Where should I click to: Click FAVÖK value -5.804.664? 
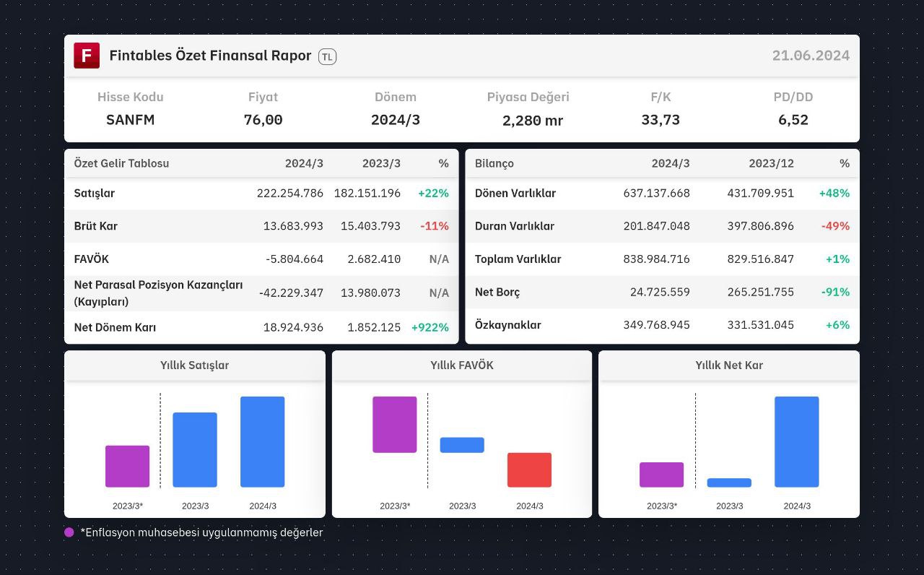293,259
